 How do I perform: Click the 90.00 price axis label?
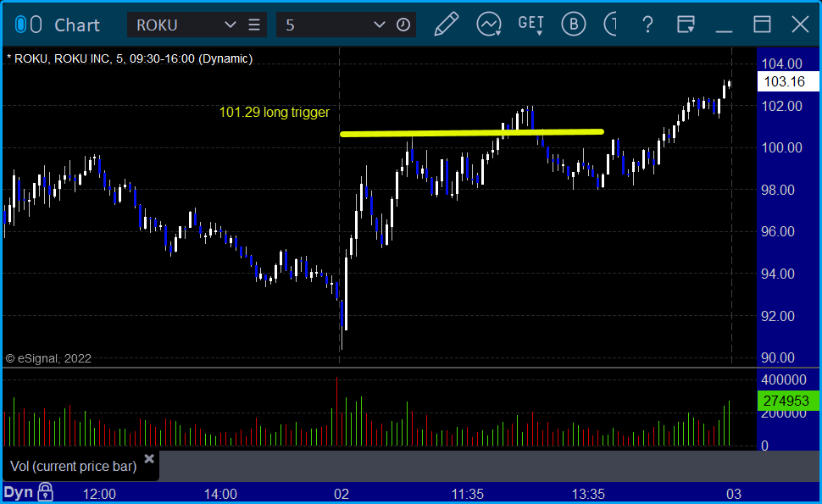(778, 357)
